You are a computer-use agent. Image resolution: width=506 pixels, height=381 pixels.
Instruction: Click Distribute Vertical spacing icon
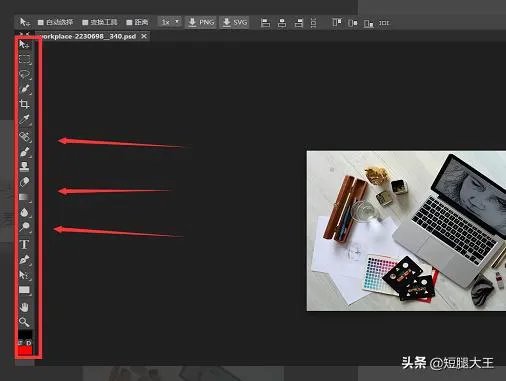[313, 23]
